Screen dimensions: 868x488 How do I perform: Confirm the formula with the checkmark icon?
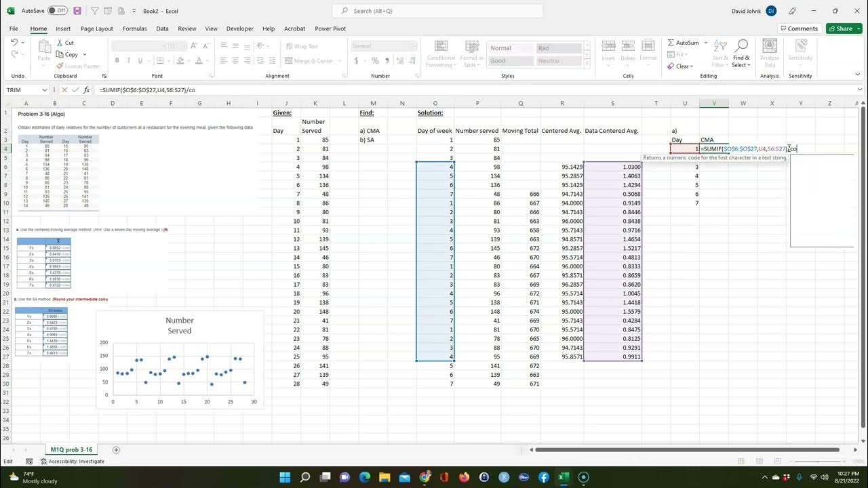pos(75,89)
